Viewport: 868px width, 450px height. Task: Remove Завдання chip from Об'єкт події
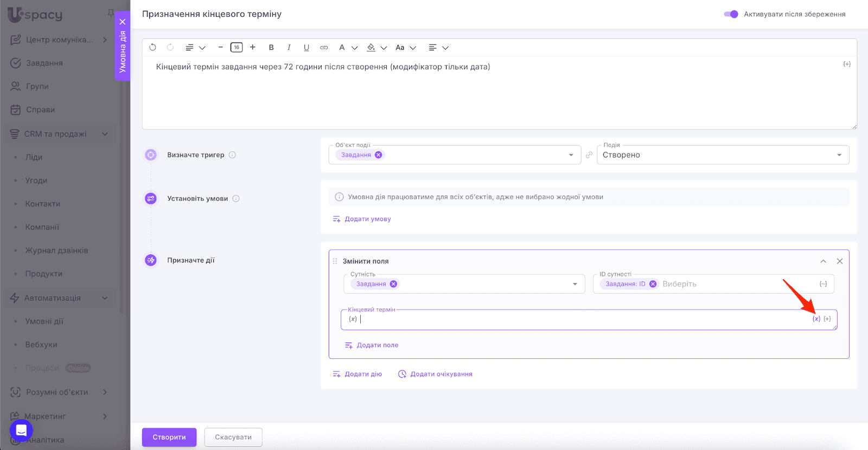(x=379, y=155)
